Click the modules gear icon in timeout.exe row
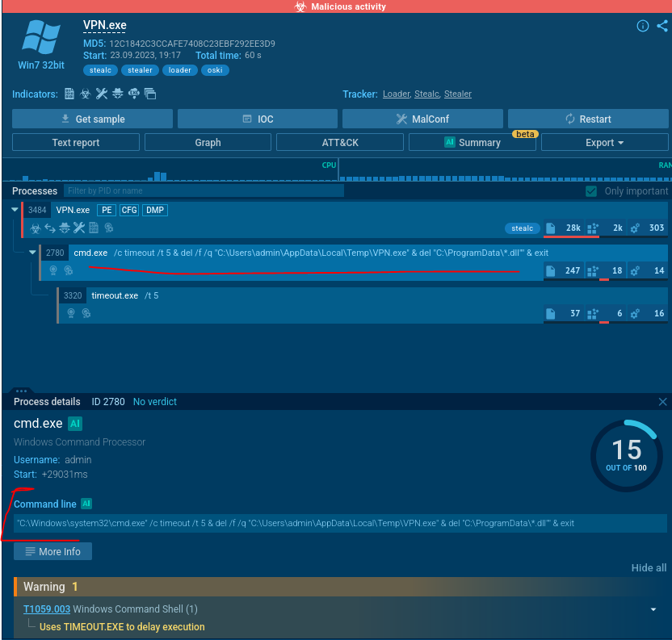Viewport: 672px width, 640px height. point(635,313)
